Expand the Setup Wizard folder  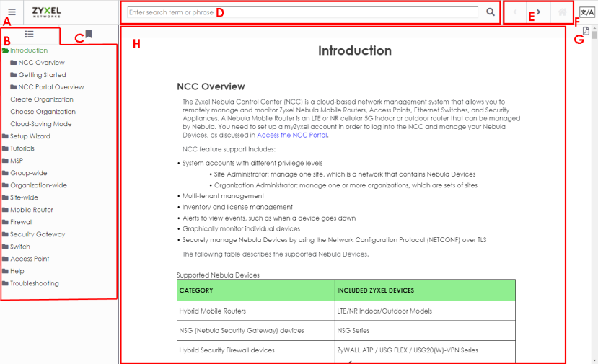pyautogui.click(x=6, y=136)
